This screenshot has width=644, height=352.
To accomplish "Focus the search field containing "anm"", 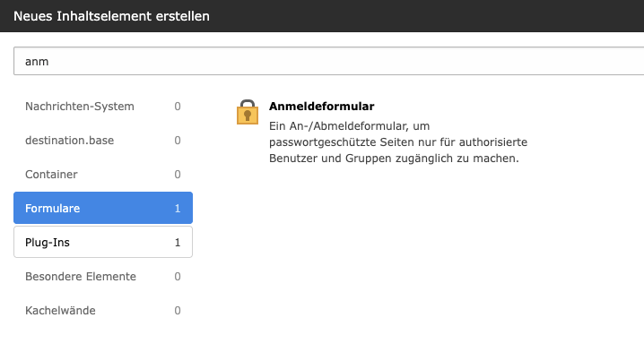I will pos(328,61).
